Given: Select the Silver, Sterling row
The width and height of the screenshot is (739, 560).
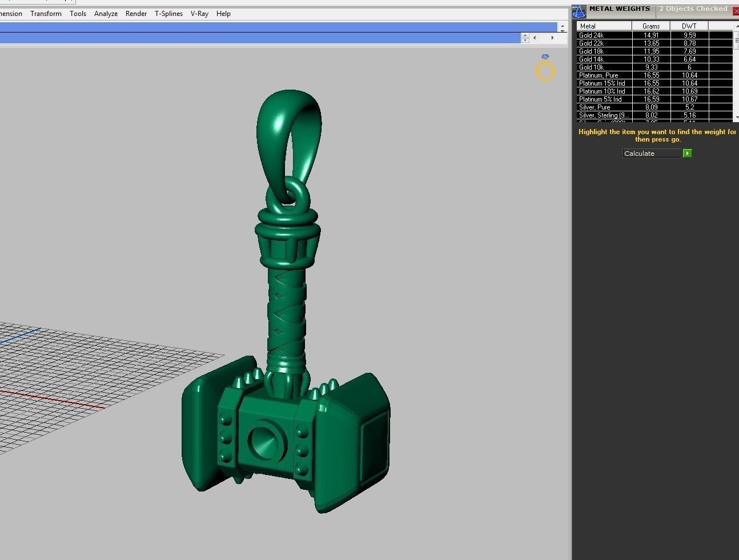Looking at the screenshot, I should click(654, 115).
